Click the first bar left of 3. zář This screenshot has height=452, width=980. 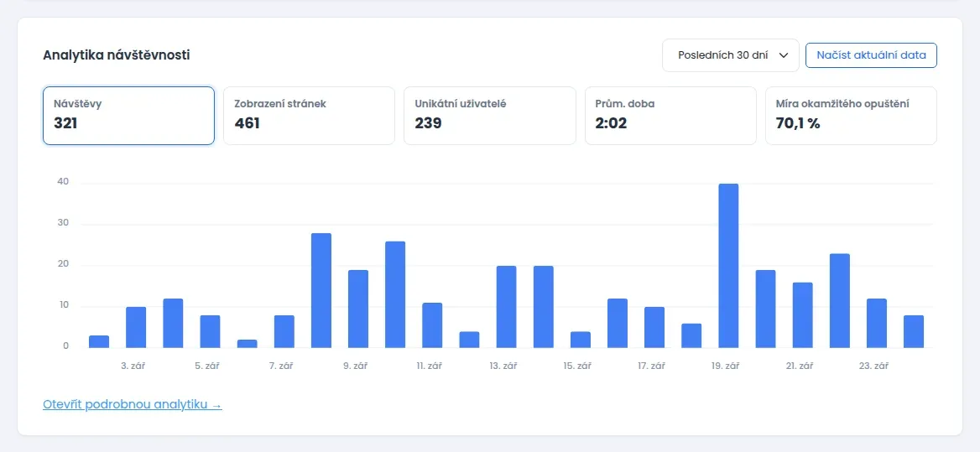(x=99, y=341)
